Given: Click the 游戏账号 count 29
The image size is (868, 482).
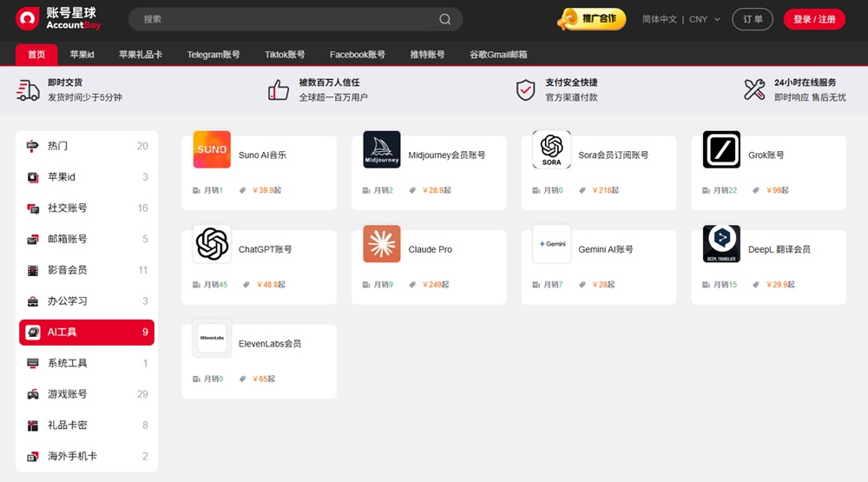Looking at the screenshot, I should point(142,394).
